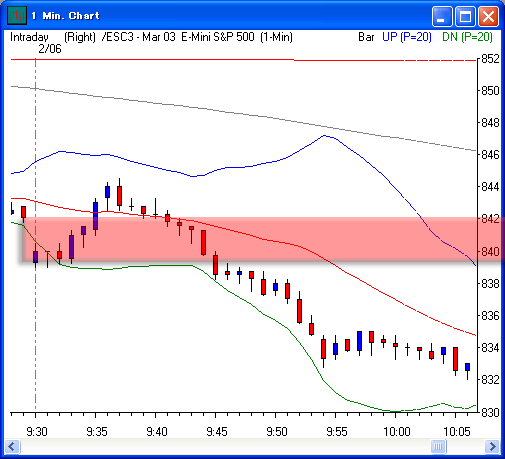Click the empty scrollbar track left of the thumb
505x459 pixels.
coord(226,446)
